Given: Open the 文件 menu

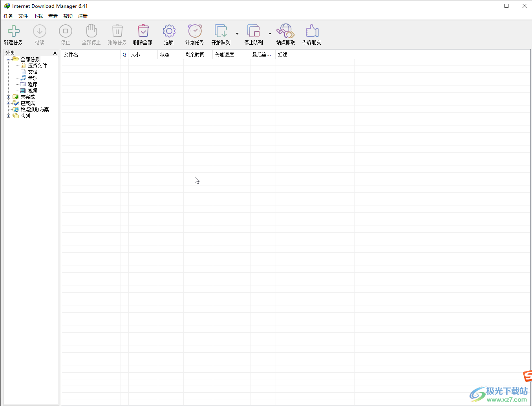Looking at the screenshot, I should pos(23,16).
